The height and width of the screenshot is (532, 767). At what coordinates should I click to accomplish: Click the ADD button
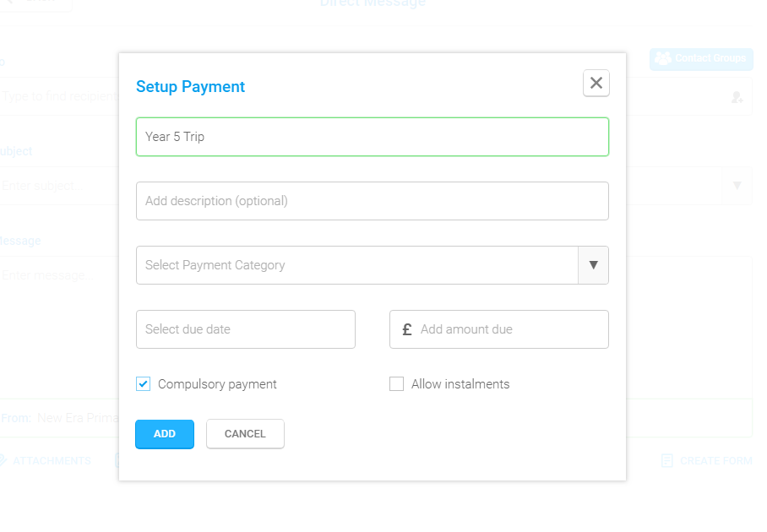165,434
